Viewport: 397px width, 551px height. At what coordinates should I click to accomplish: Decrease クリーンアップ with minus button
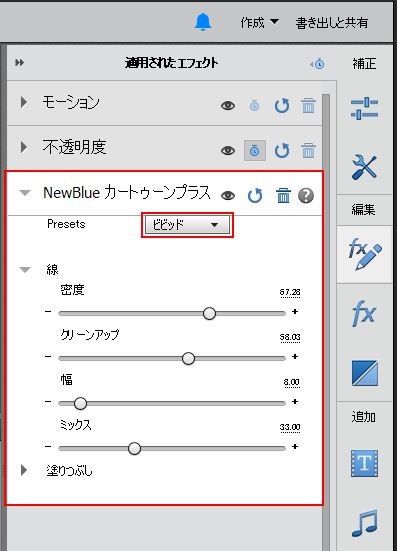tap(48, 356)
